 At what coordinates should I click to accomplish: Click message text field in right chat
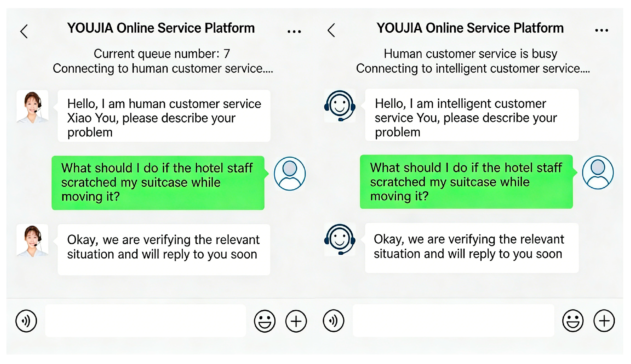point(453,320)
